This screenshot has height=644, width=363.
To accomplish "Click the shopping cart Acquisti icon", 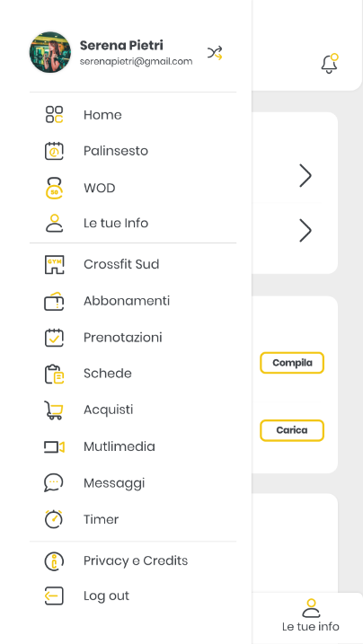I will (54, 410).
